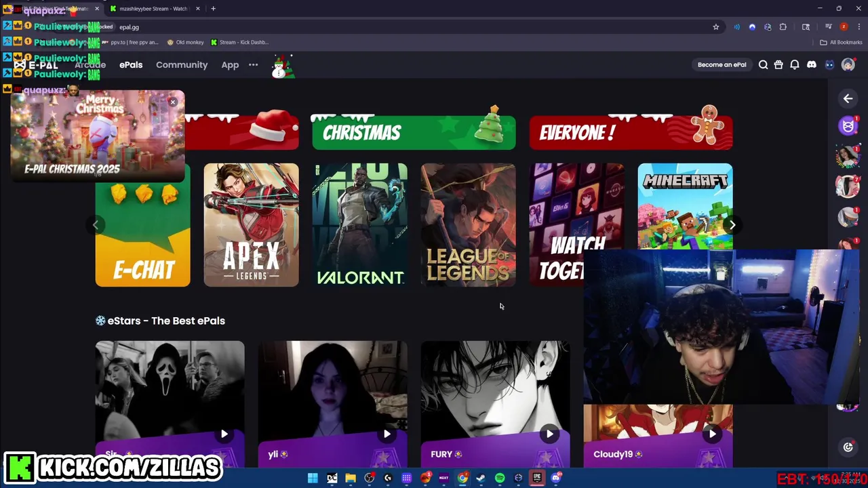Screen dimensions: 868x488
Task: Open the Chrome tab search icon
Action: click(x=806, y=27)
